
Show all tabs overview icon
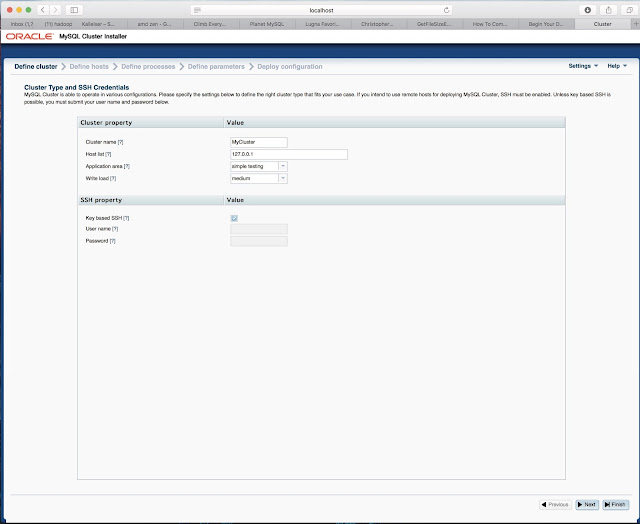[x=629, y=10]
